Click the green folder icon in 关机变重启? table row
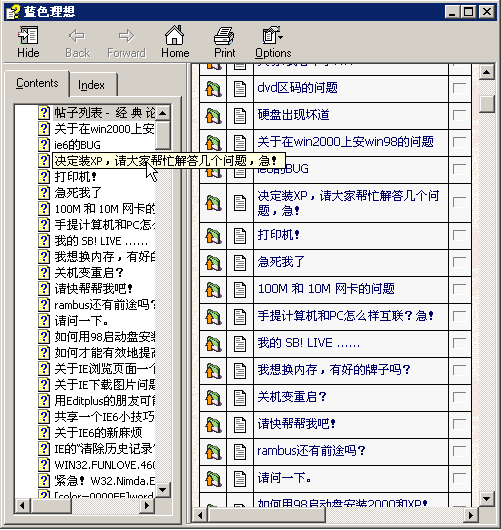Screen dimensions: 501x530 point(213,398)
